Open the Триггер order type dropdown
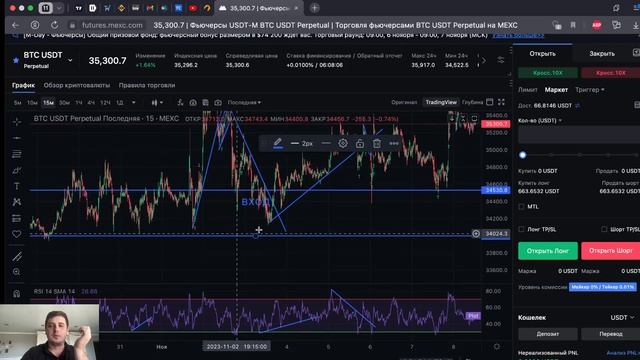The image size is (640, 360). click(589, 89)
